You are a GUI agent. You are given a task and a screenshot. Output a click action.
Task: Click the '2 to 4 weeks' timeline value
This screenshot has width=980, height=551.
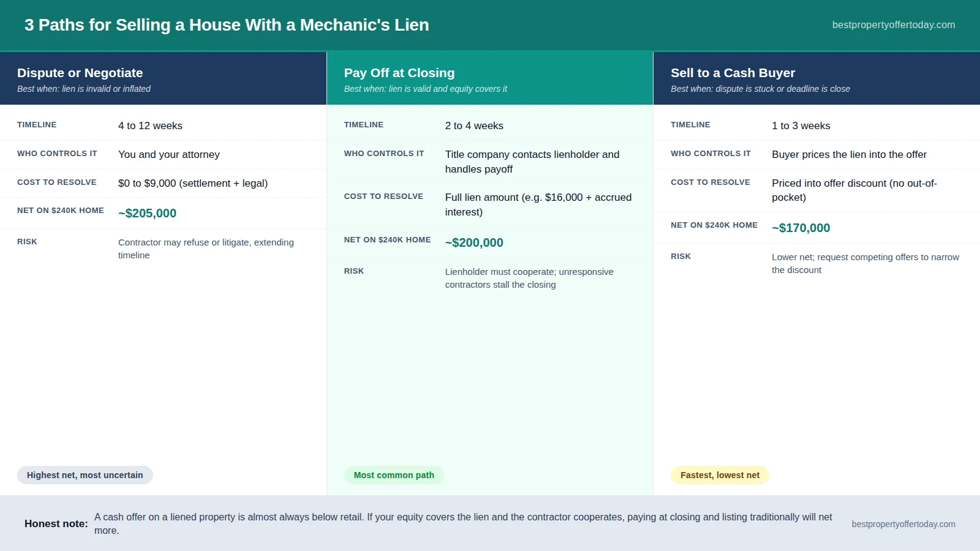[474, 126]
